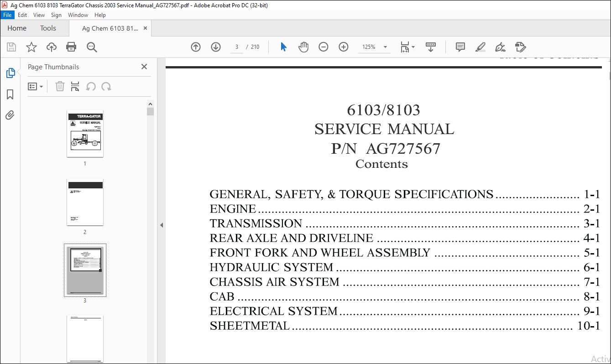The image size is (611, 364).
Task: Click SHEETMETAL contents entry
Action: (x=405, y=326)
